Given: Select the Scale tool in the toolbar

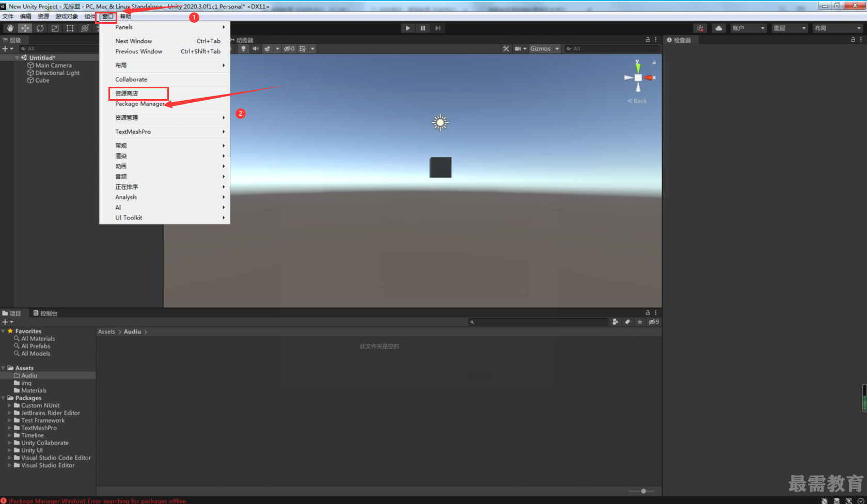Looking at the screenshot, I should click(55, 28).
